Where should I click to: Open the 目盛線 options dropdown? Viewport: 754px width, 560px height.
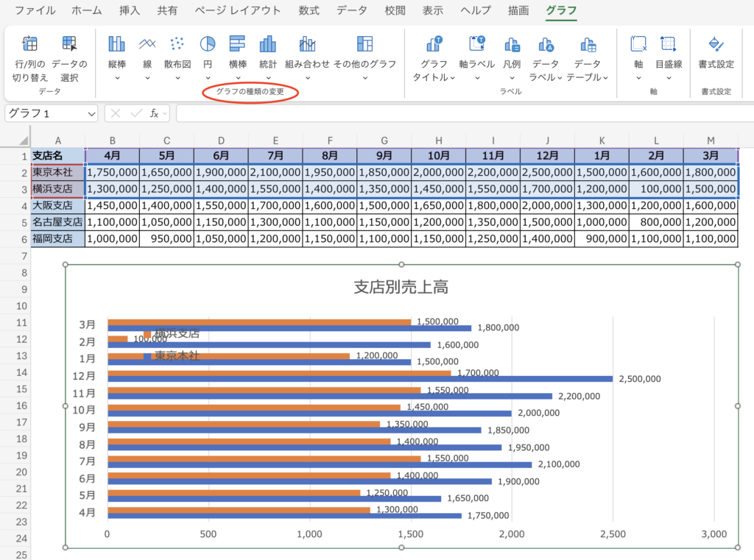click(x=668, y=77)
